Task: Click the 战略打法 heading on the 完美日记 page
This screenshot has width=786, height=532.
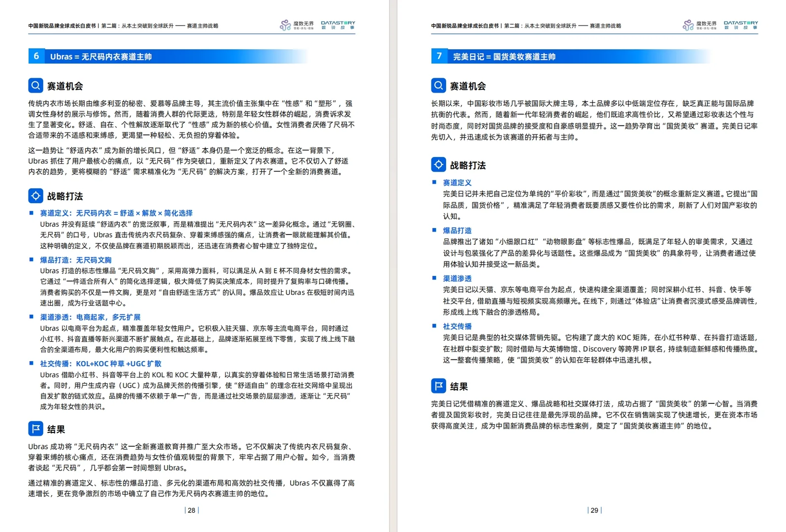Action: coord(468,166)
